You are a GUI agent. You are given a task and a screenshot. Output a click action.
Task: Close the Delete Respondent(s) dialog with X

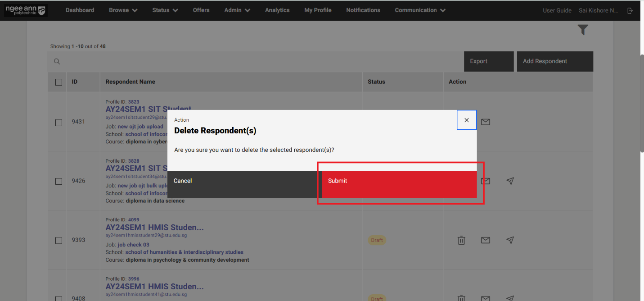[x=467, y=120]
